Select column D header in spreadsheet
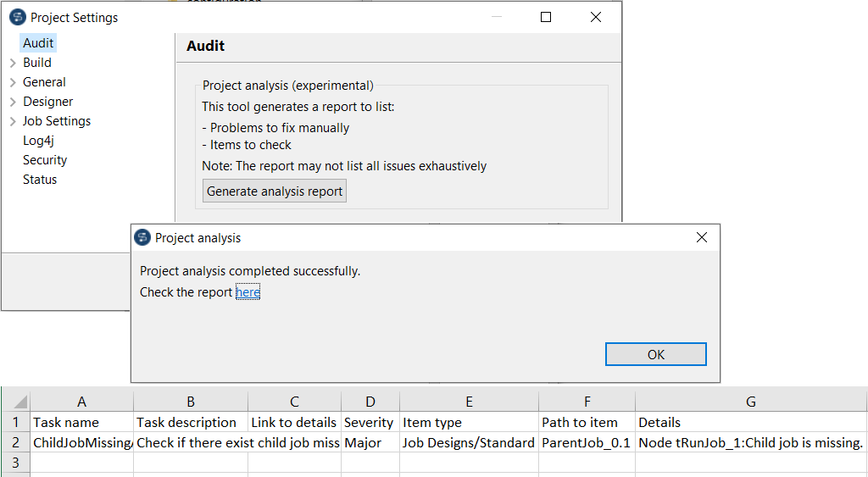 [x=370, y=402]
